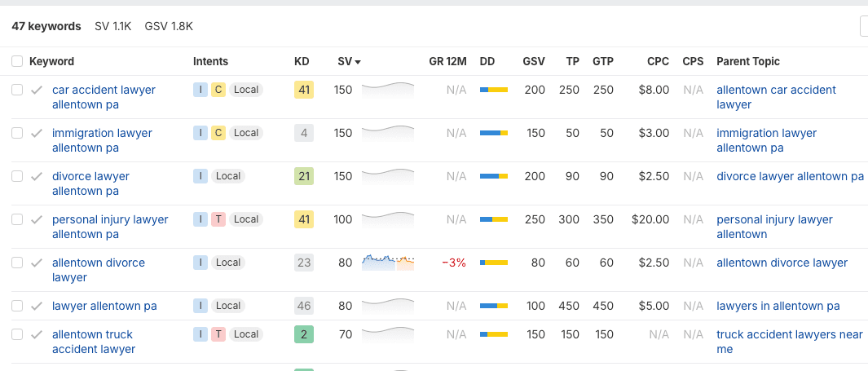Viewport: 868px width, 371px height.
Task: Open parent topic lawyers in allentown pa
Action: 778,306
